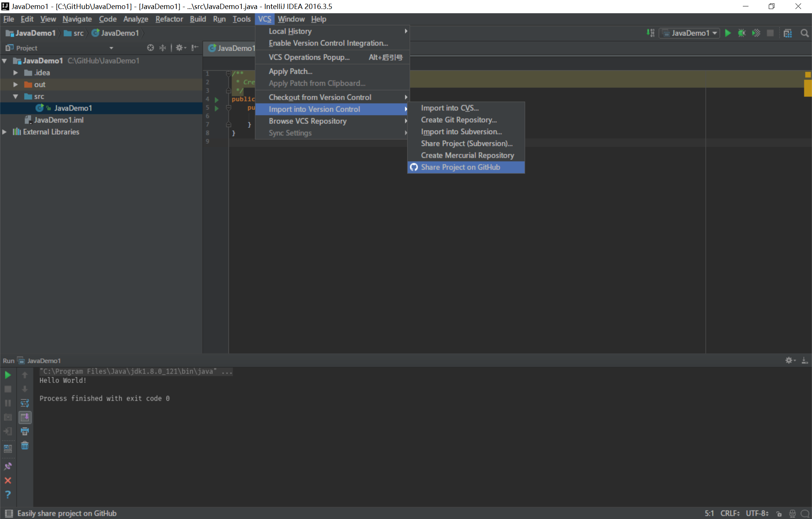Clear the console with the trash icon

[x=25, y=446]
